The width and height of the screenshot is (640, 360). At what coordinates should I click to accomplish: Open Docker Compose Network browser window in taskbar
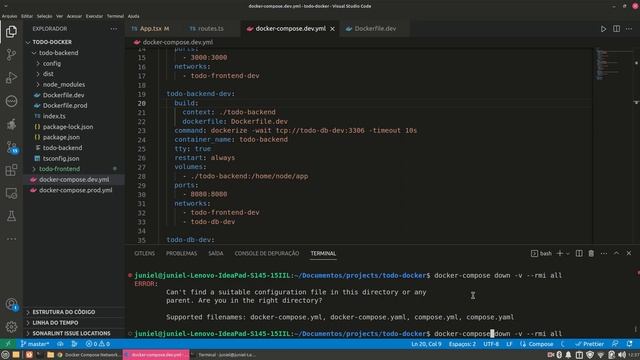click(x=88, y=355)
